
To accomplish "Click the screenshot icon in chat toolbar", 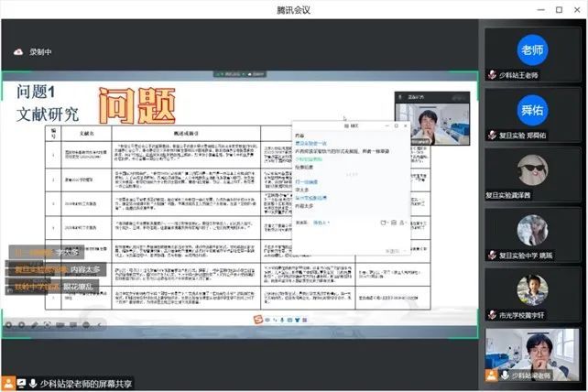I will coord(394,223).
